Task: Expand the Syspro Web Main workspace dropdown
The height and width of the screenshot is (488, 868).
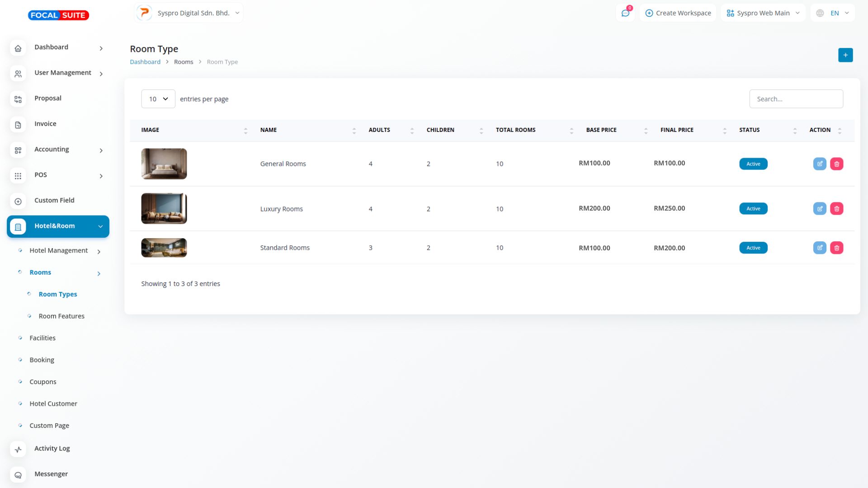Action: (763, 13)
